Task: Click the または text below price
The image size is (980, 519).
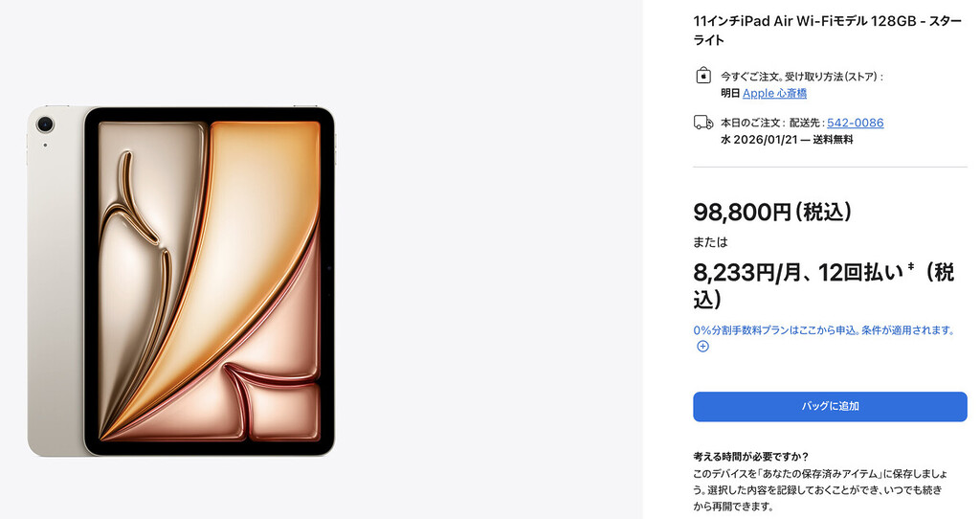Action: coord(710,242)
